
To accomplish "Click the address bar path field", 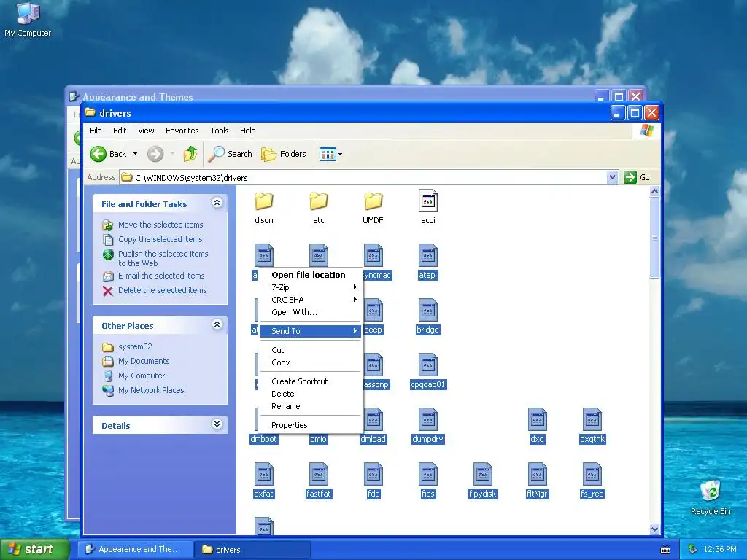I will 363,178.
